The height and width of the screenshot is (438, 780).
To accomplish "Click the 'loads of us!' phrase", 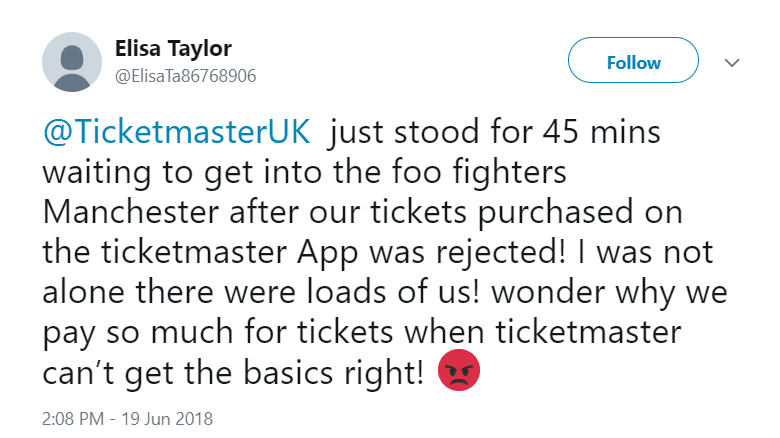I will [x=392, y=292].
